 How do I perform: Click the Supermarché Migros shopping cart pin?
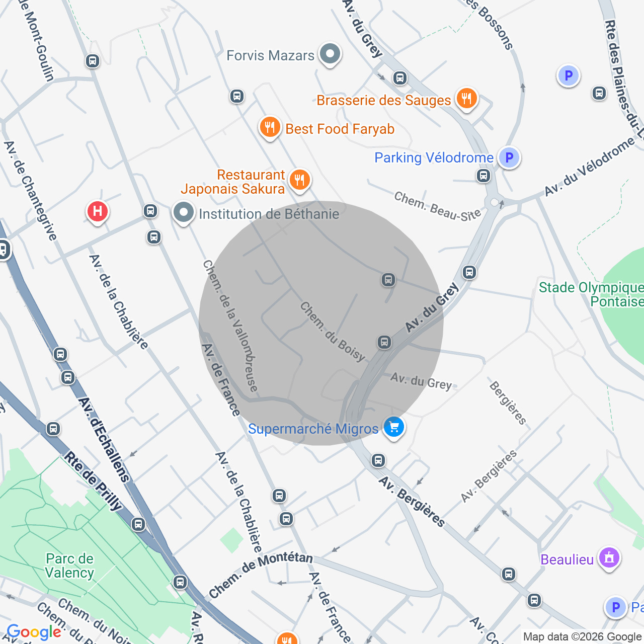(394, 428)
